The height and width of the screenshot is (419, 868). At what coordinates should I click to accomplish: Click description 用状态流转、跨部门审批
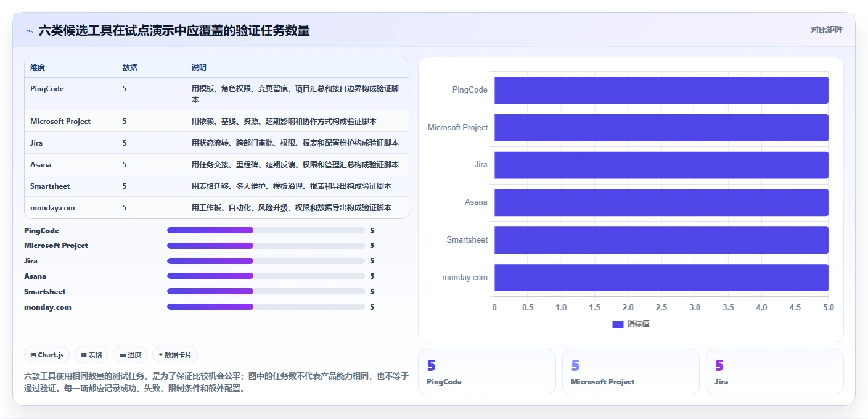pos(295,143)
